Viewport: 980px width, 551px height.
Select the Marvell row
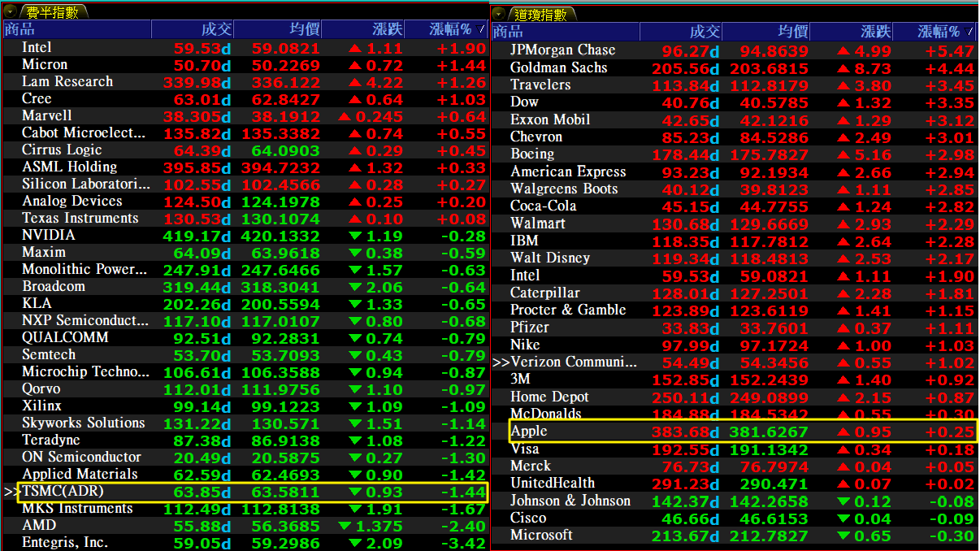click(245, 116)
